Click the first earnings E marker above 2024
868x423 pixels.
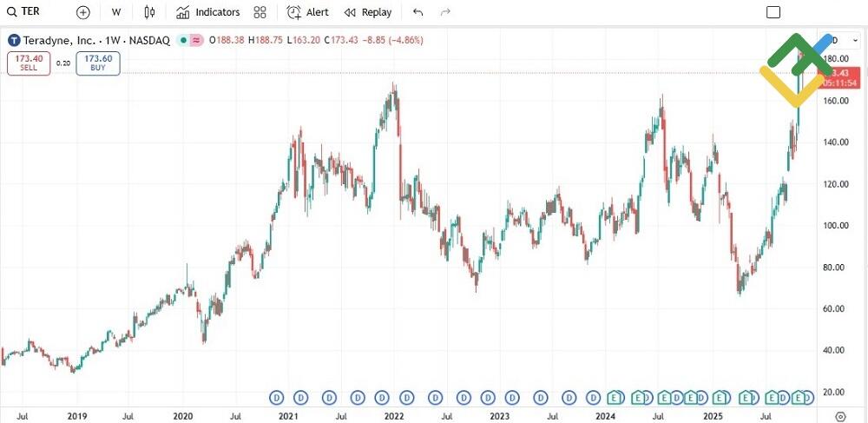614,397
